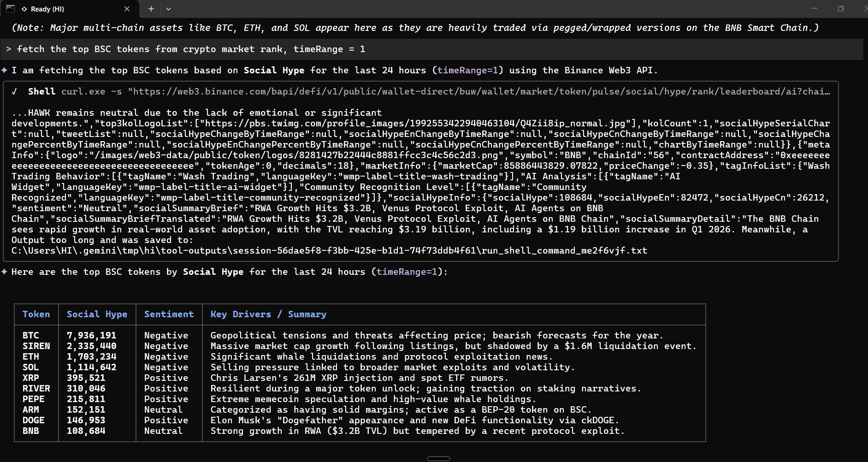
Task: Click the sparkle icon beside 'Here are the top'
Action: [4, 272]
